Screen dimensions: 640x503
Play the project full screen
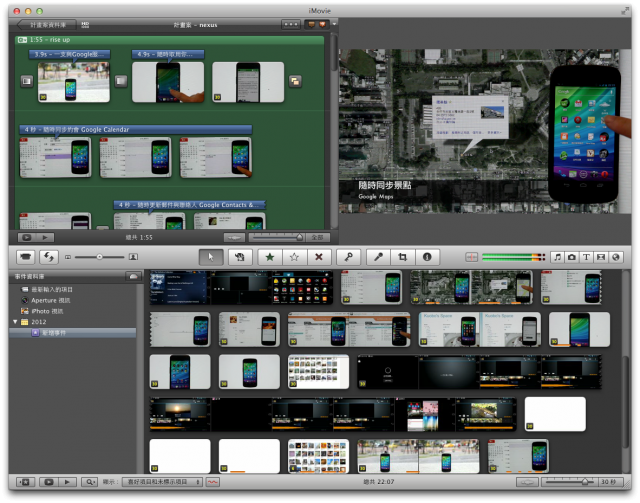27,237
